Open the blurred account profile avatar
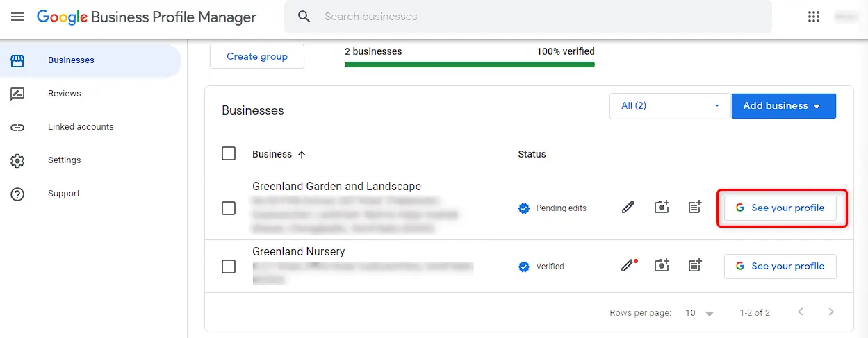 point(845,17)
